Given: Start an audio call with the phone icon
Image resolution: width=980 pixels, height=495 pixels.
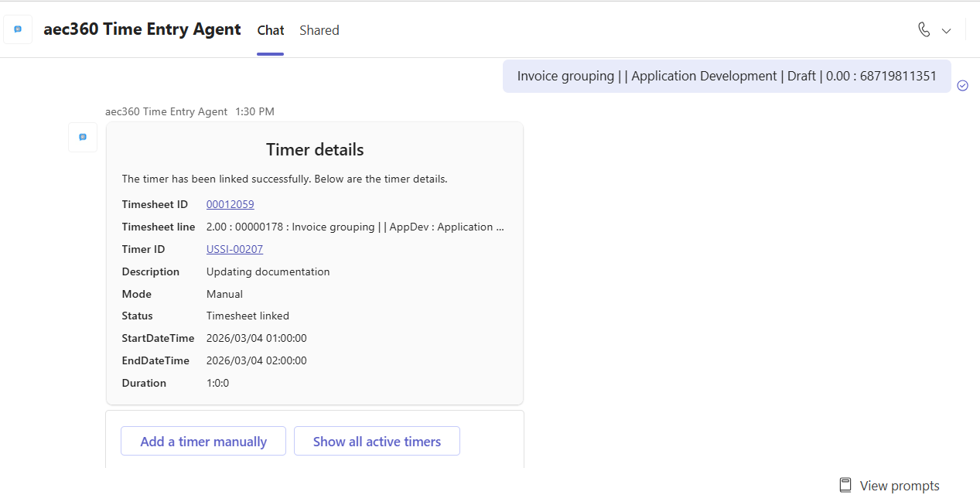Looking at the screenshot, I should pyautogui.click(x=924, y=30).
